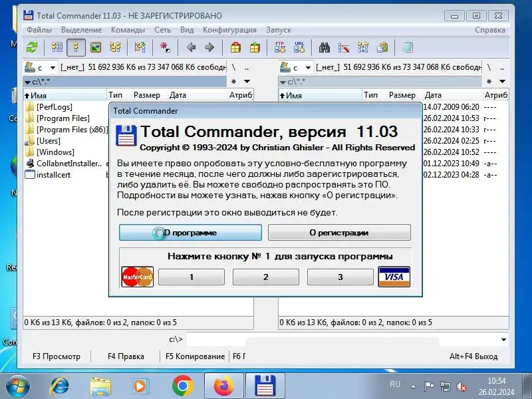The width and height of the screenshot is (532, 399).
Task: Open the Запуск menu
Action: pyautogui.click(x=279, y=30)
